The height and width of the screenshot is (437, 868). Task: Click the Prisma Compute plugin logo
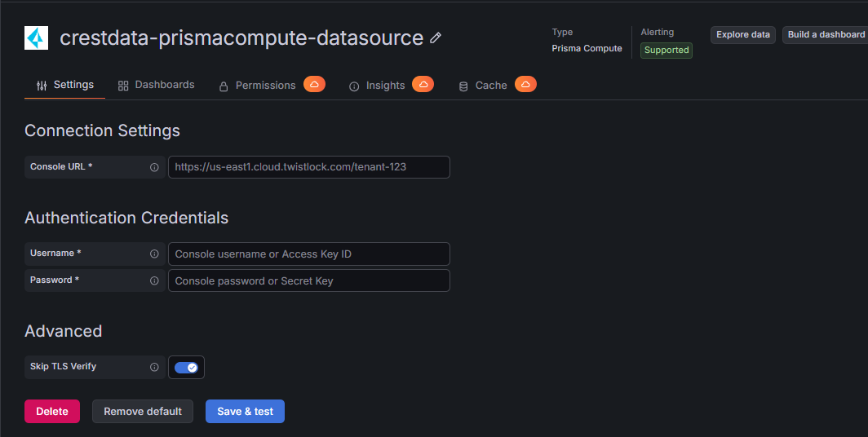click(x=36, y=38)
